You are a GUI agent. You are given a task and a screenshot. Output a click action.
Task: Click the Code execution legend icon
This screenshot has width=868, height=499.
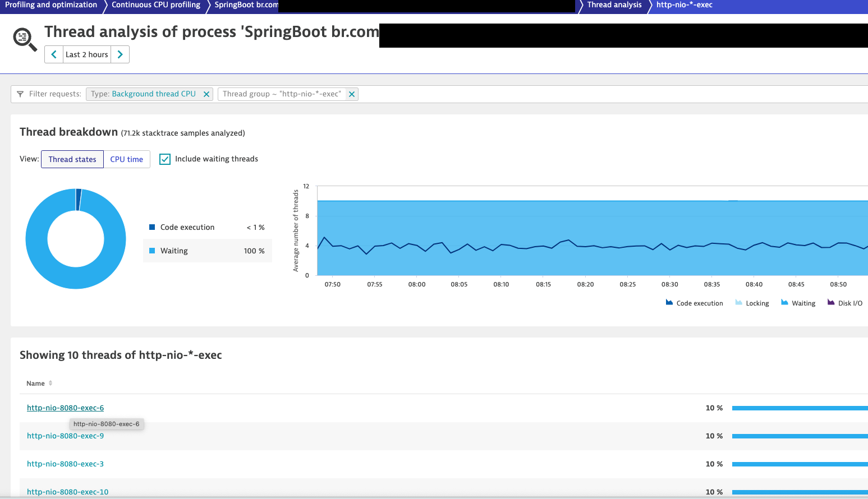click(x=668, y=302)
